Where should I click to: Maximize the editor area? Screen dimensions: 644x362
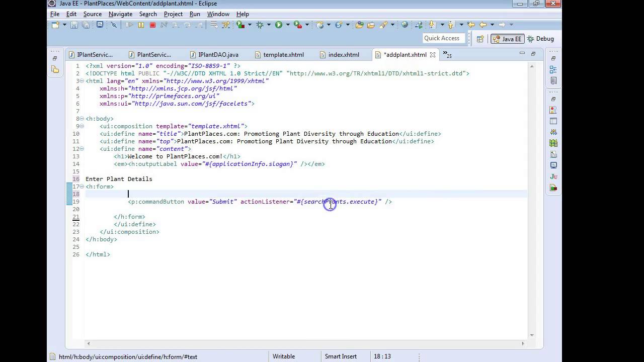coord(533,53)
